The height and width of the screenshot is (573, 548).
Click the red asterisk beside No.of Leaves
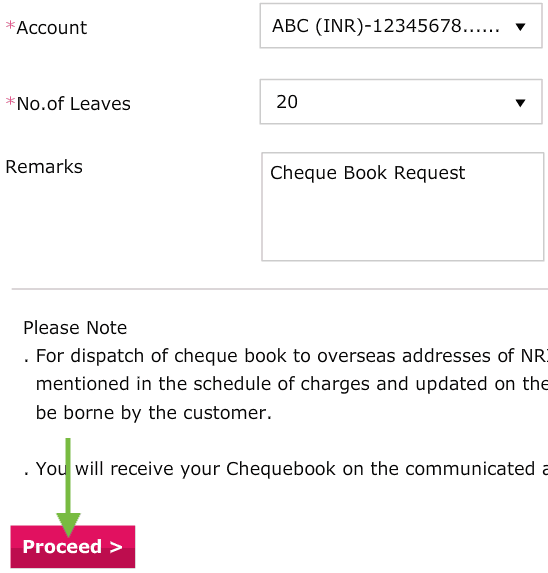10,102
